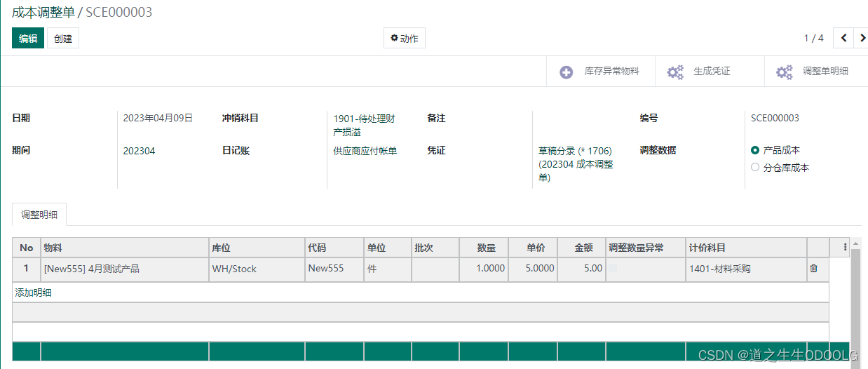Viewport: 868px width, 369px height.
Task: Open 供应商应付帐单 journal link
Action: point(365,151)
